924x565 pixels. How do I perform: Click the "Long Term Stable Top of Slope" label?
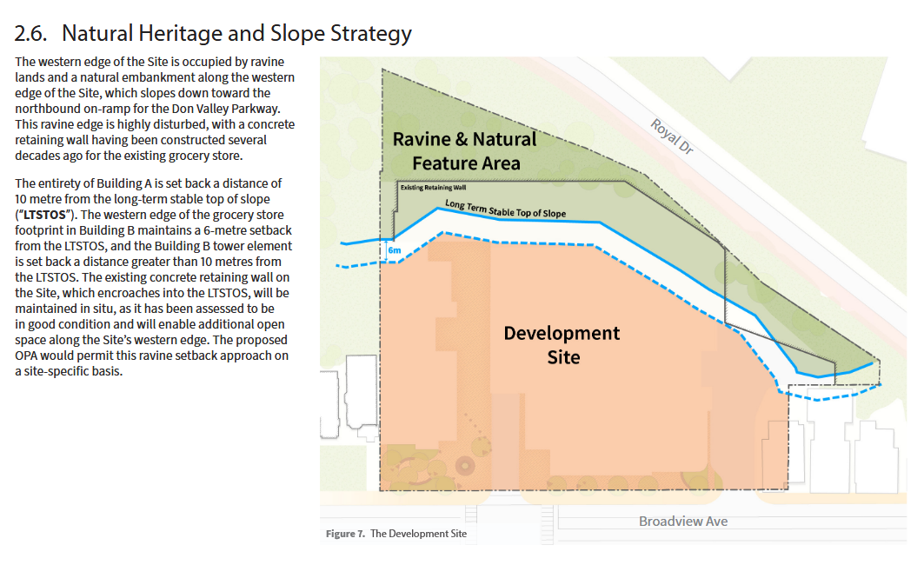pos(505,209)
